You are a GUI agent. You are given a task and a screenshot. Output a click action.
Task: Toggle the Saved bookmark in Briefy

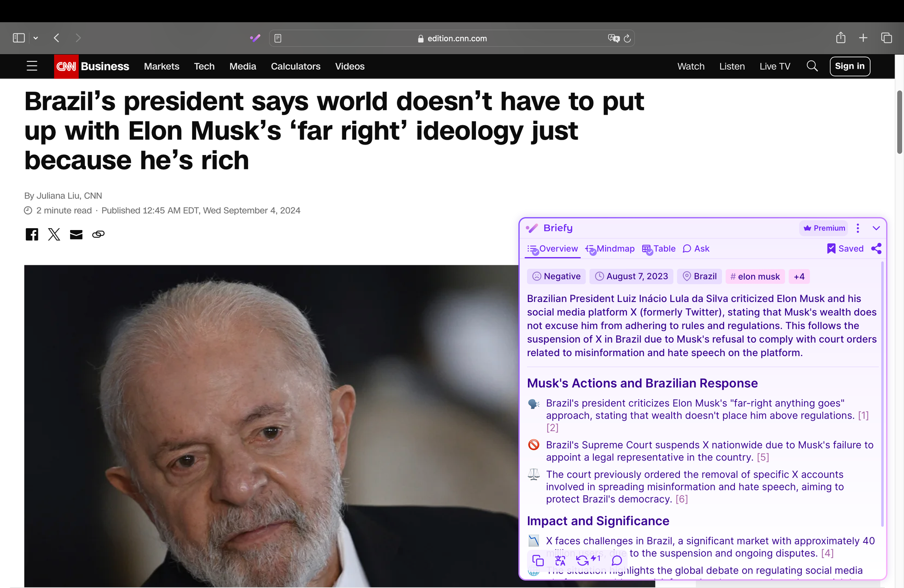pyautogui.click(x=845, y=249)
